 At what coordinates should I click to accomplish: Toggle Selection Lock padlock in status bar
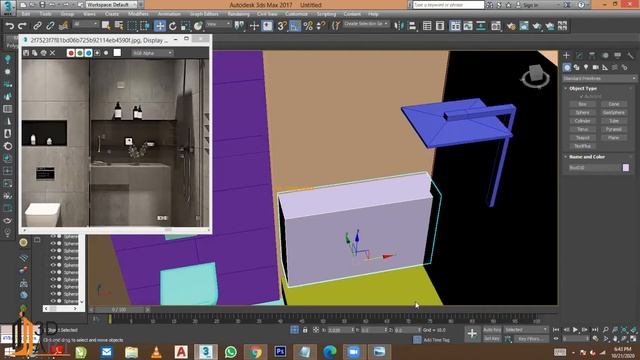point(305,330)
